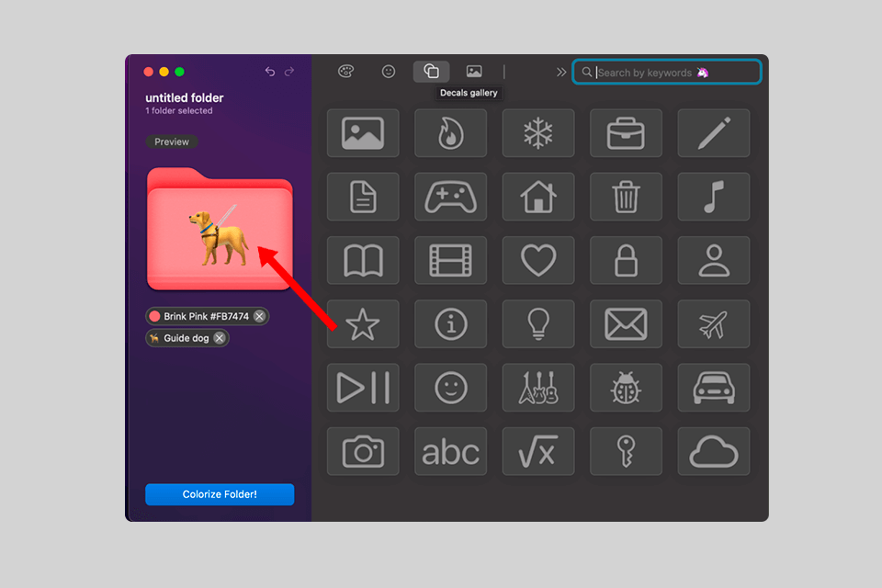
Task: Choose the camera decal
Action: [363, 451]
